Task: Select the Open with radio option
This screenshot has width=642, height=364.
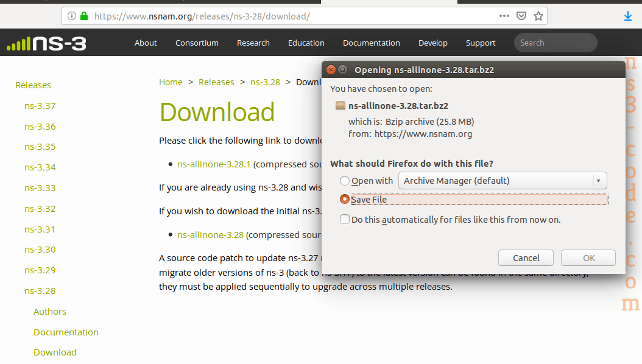Action: 345,180
